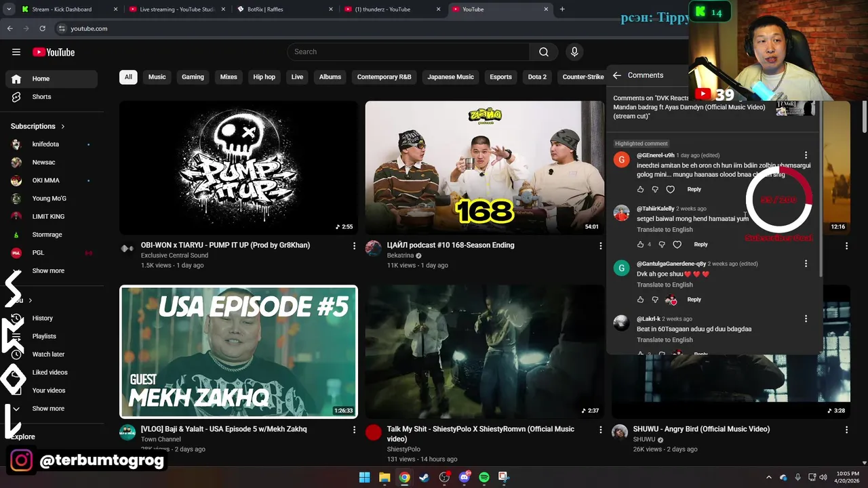The width and height of the screenshot is (868, 488).
Task: Select the Albums filter chip
Action: [x=330, y=77]
